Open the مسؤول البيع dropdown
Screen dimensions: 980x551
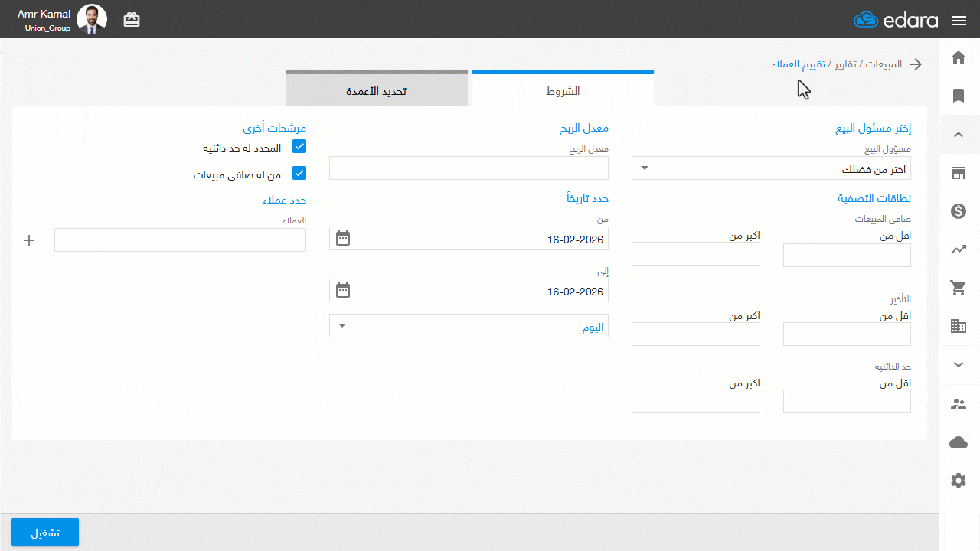pos(771,168)
